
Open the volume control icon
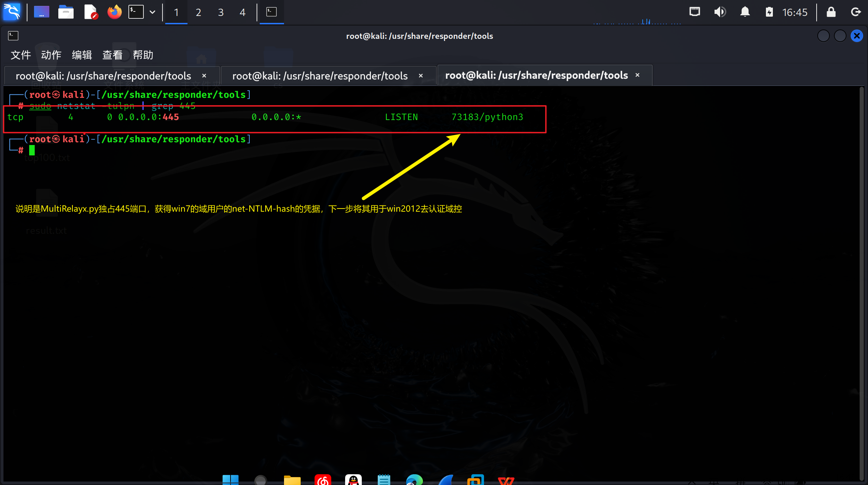720,12
